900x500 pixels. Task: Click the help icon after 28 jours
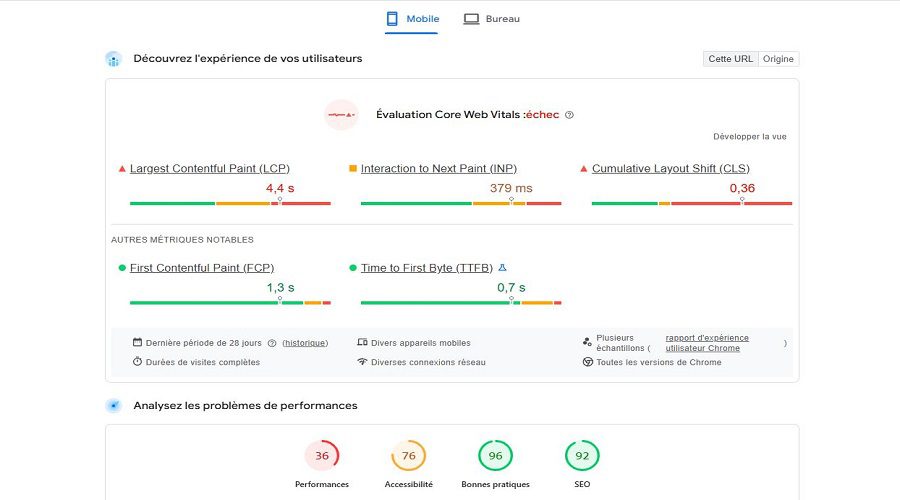tap(272, 343)
